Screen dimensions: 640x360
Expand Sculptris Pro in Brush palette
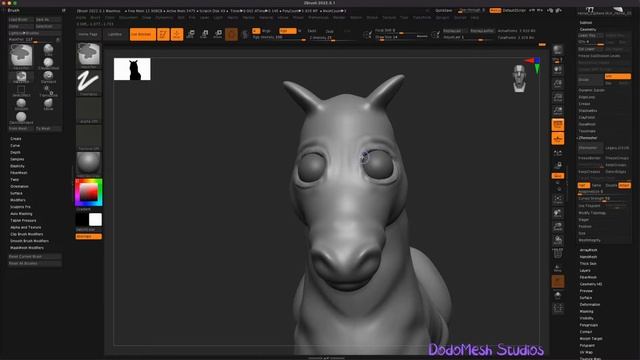click(20, 207)
